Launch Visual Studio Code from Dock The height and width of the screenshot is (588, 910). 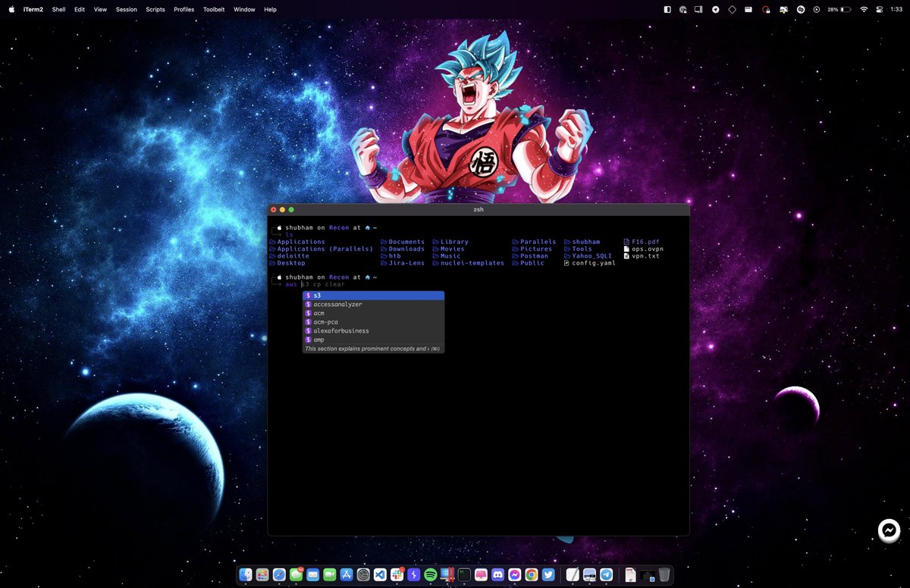point(380,575)
